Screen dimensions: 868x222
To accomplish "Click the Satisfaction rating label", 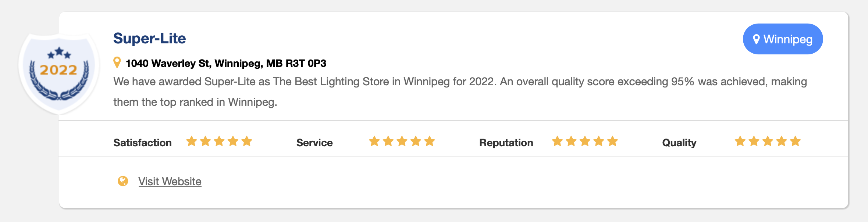I will 142,143.
